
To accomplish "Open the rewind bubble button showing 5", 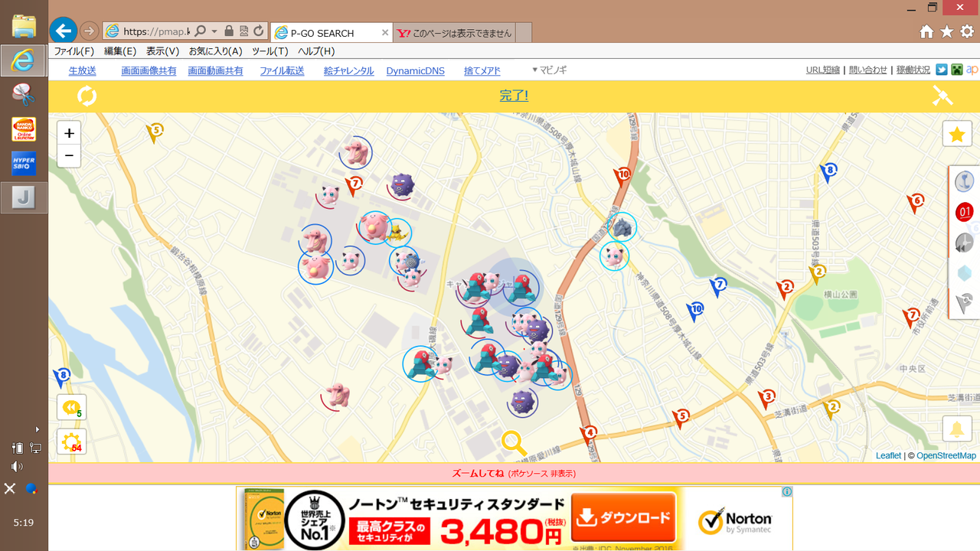I will [71, 408].
